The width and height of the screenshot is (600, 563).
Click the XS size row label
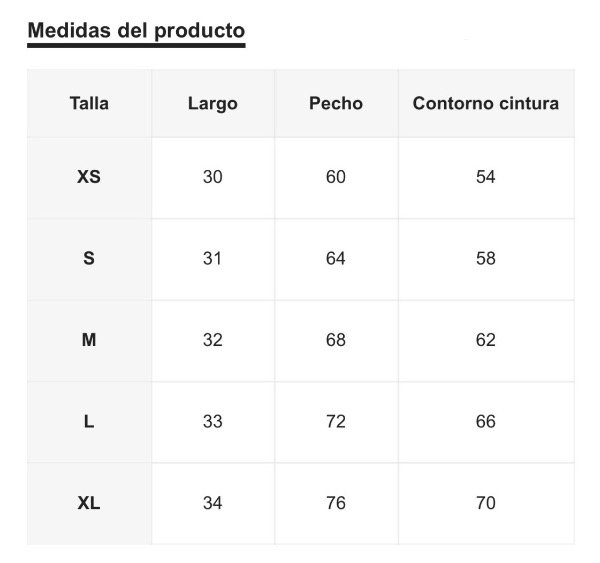point(89,178)
